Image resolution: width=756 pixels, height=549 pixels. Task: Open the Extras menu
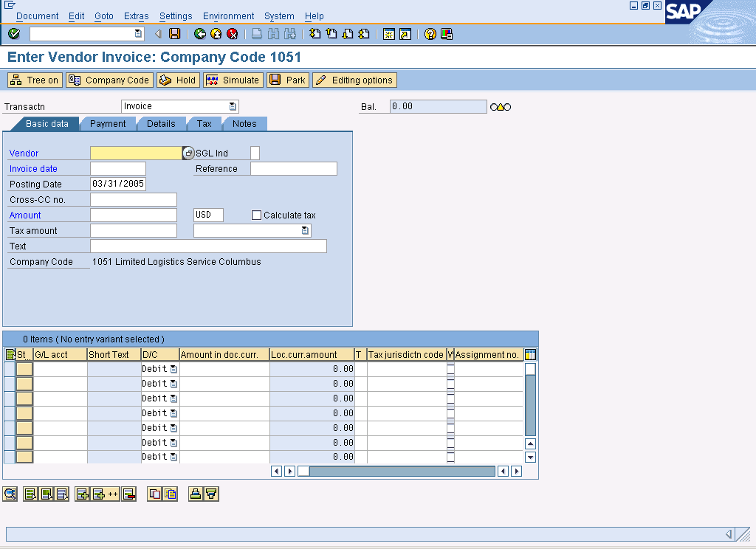pos(137,16)
